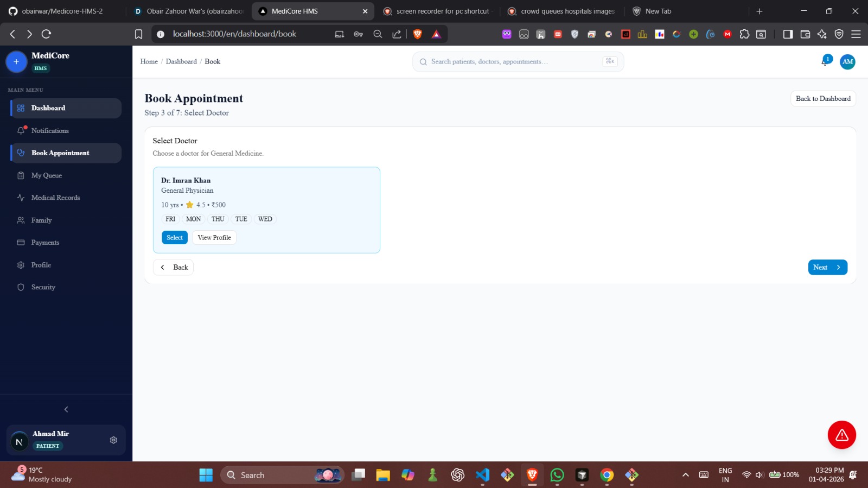
Task: View Profile of Dr. Imran Khan
Action: tap(214, 238)
